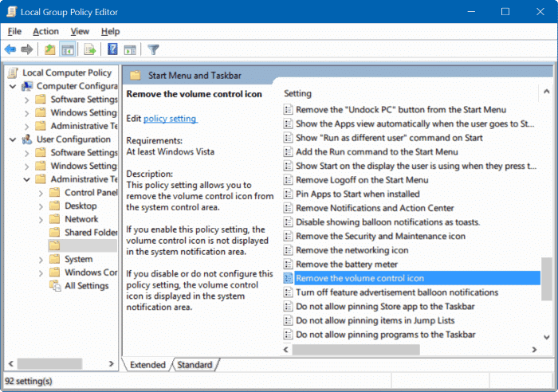Select Do not allow pinning Store app to the Taskbar

[385, 306]
